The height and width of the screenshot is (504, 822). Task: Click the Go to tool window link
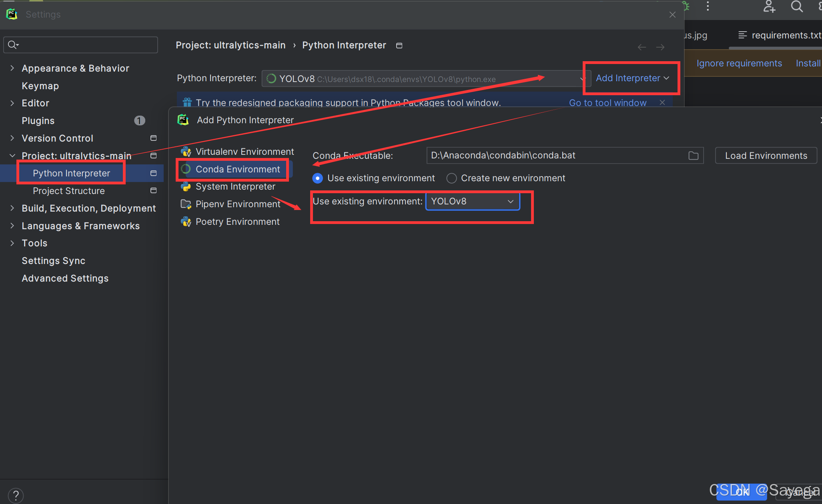coord(607,103)
